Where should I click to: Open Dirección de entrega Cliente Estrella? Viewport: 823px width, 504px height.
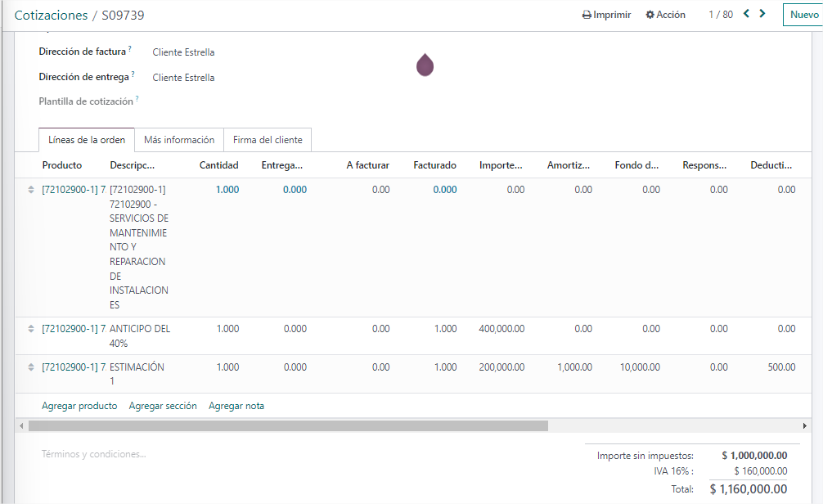click(x=183, y=77)
